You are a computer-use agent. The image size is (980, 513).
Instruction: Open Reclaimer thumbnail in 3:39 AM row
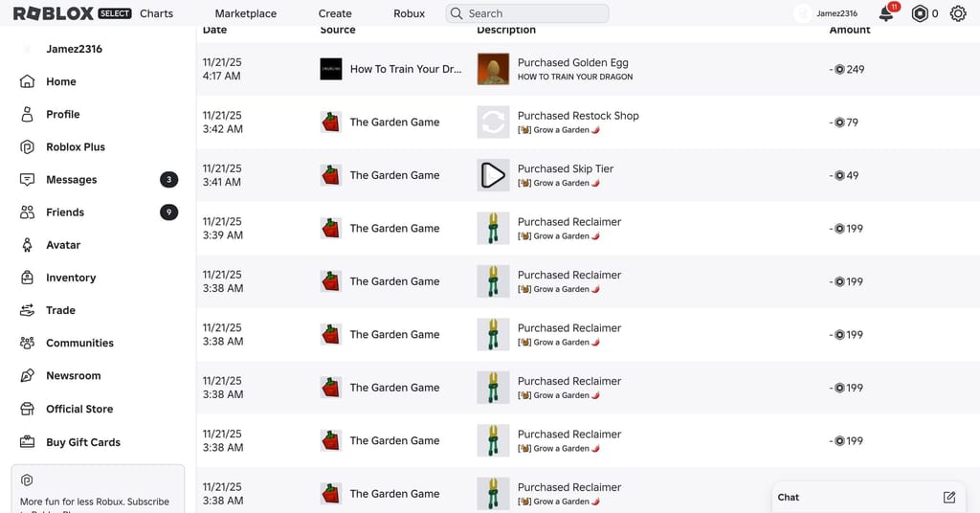point(493,228)
